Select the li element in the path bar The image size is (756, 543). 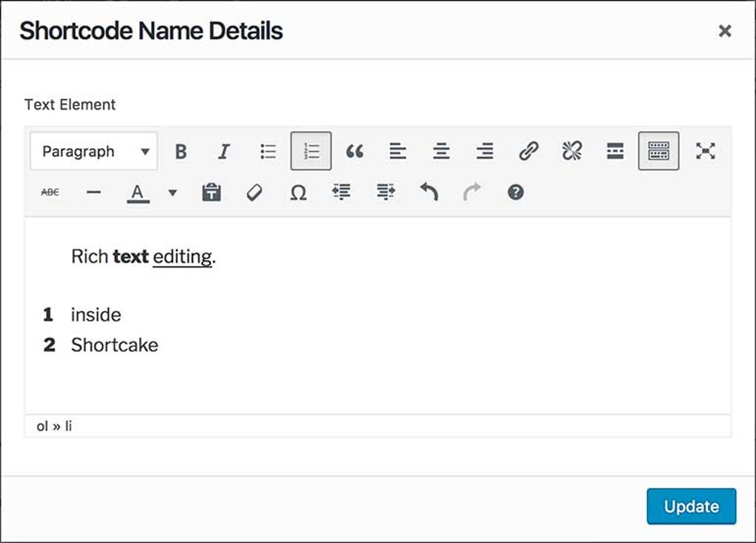click(x=67, y=425)
